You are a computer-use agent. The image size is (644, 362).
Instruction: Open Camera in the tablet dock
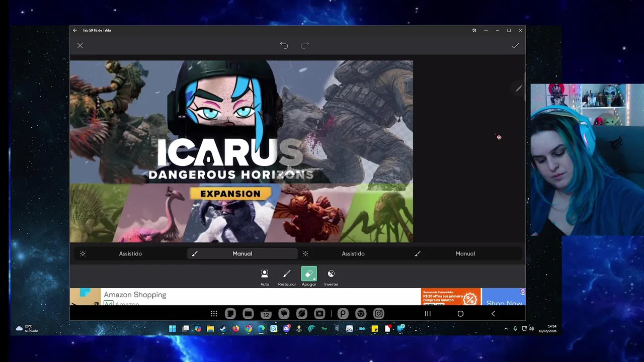319,314
